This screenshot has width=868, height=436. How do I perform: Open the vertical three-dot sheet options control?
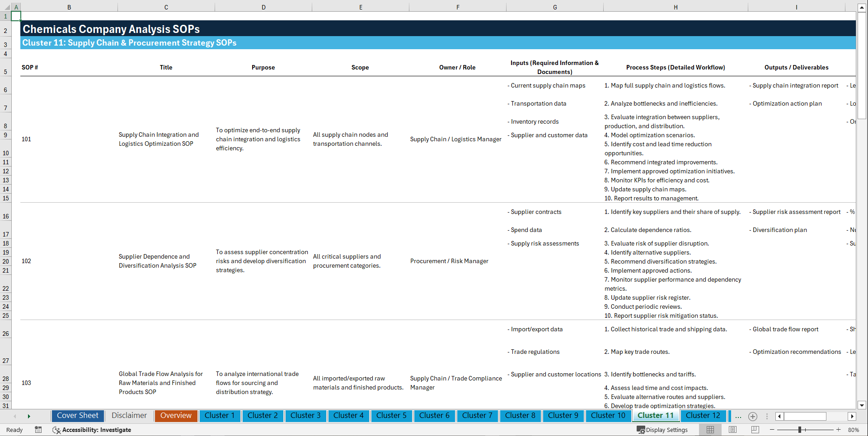click(x=767, y=416)
